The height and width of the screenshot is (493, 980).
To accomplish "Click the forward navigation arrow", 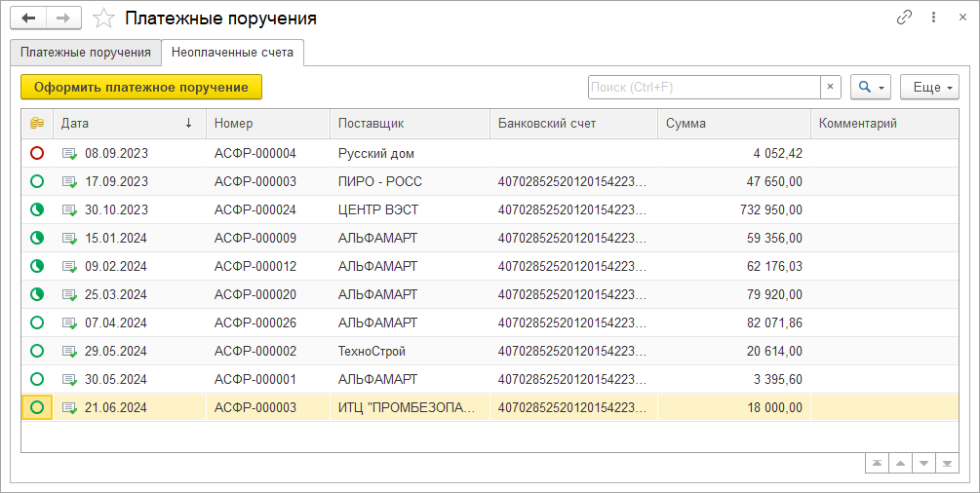I will pyautogui.click(x=63, y=19).
